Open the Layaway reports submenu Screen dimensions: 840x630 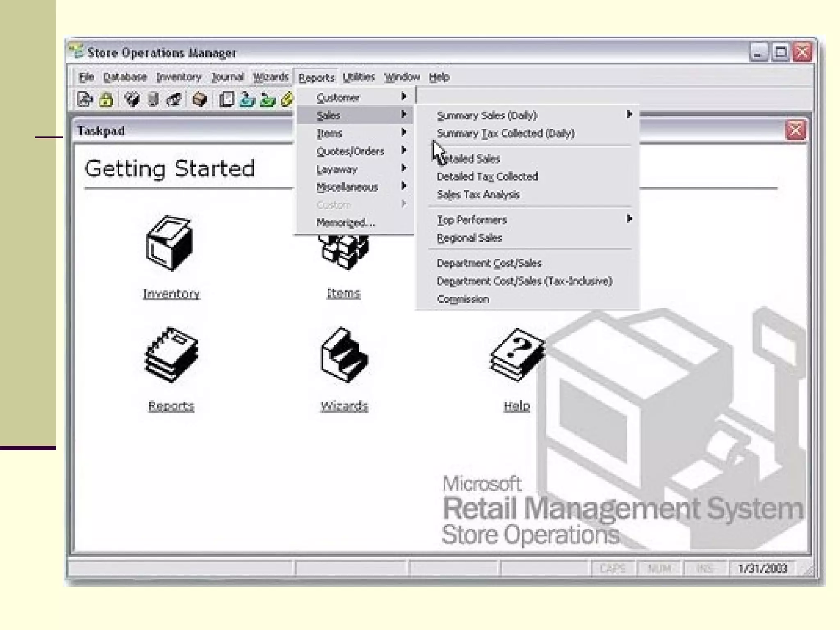pos(337,169)
